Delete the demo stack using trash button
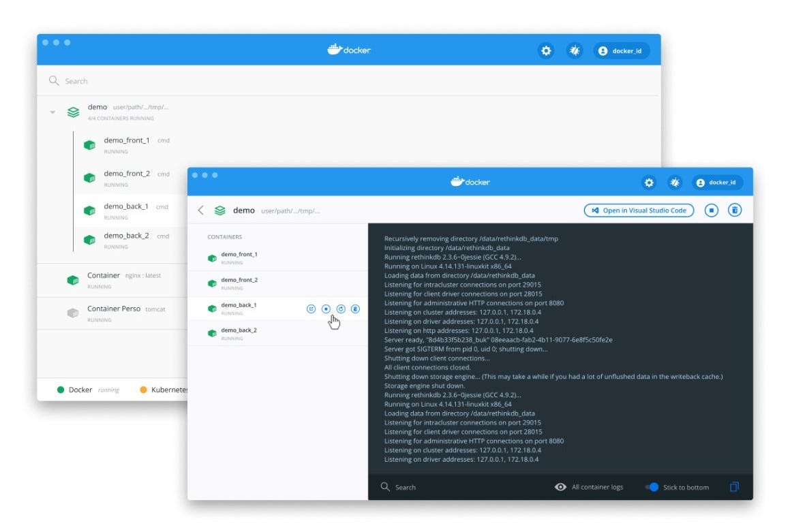 click(734, 210)
